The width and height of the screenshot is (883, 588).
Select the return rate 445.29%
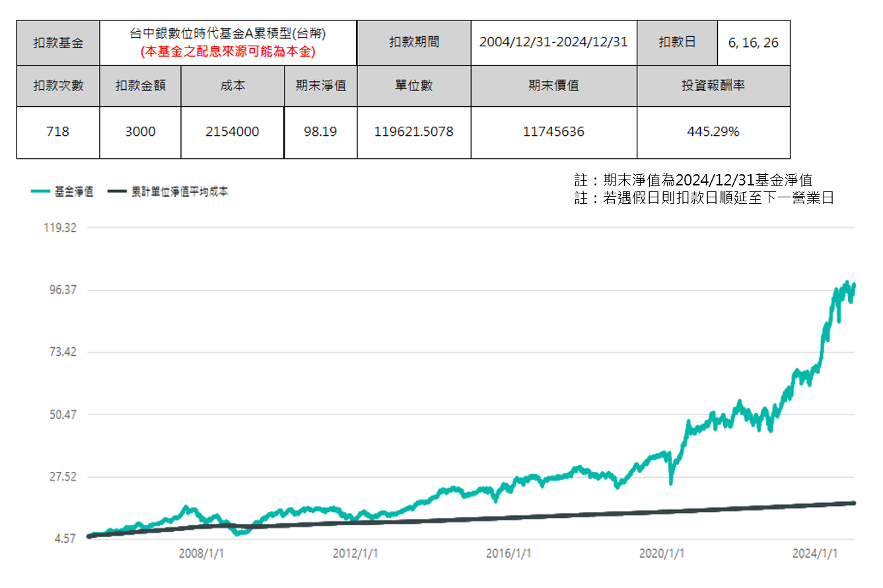[x=713, y=132]
